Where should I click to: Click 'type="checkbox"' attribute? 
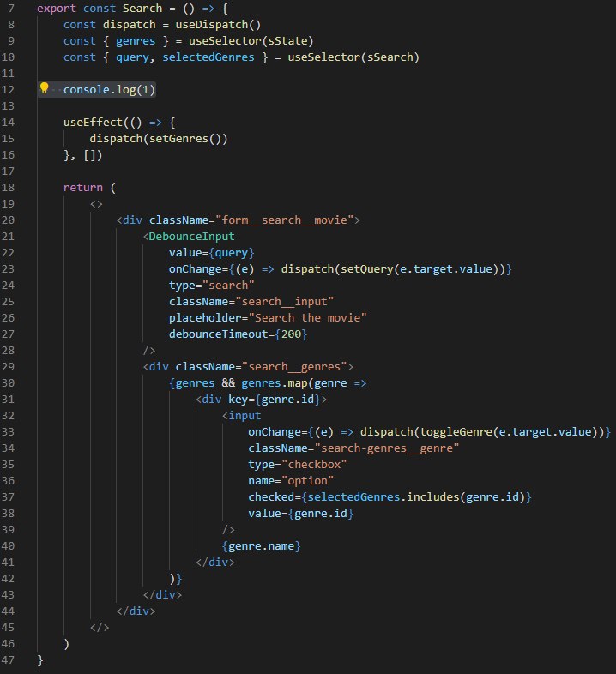tap(297, 465)
